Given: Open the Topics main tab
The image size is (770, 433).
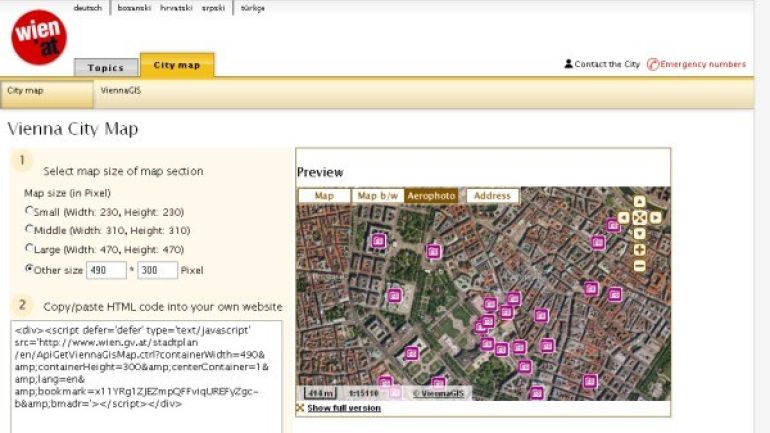Looking at the screenshot, I should (106, 68).
